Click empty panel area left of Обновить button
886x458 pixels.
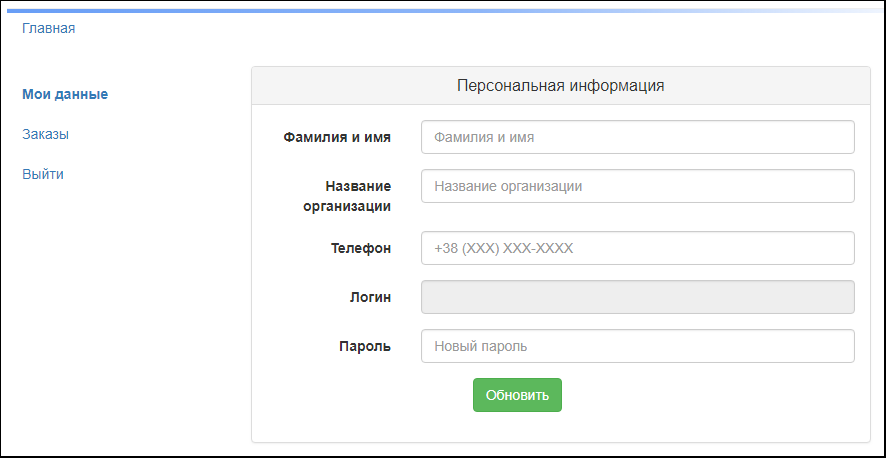360,395
